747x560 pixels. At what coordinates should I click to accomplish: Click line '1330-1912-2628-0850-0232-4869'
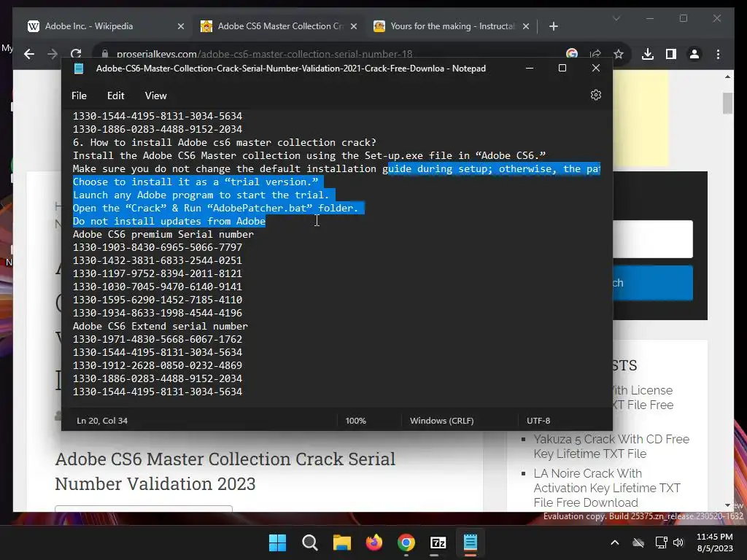pyautogui.click(x=158, y=366)
